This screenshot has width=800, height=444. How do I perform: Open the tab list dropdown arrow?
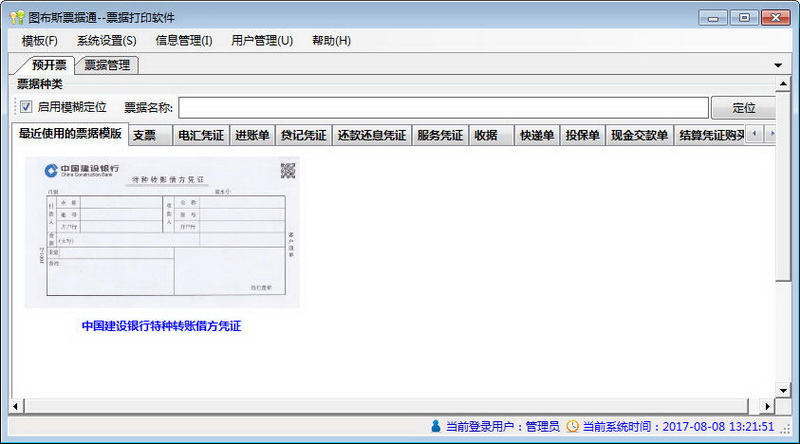pos(778,65)
